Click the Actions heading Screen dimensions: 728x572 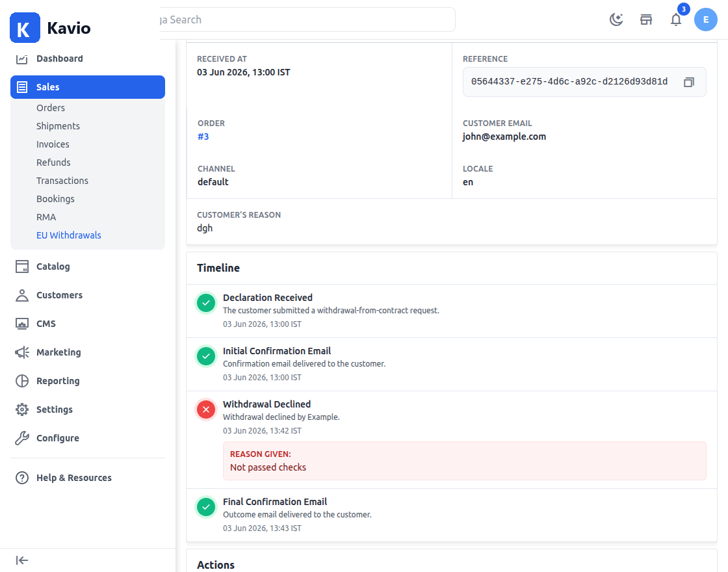[x=215, y=565]
